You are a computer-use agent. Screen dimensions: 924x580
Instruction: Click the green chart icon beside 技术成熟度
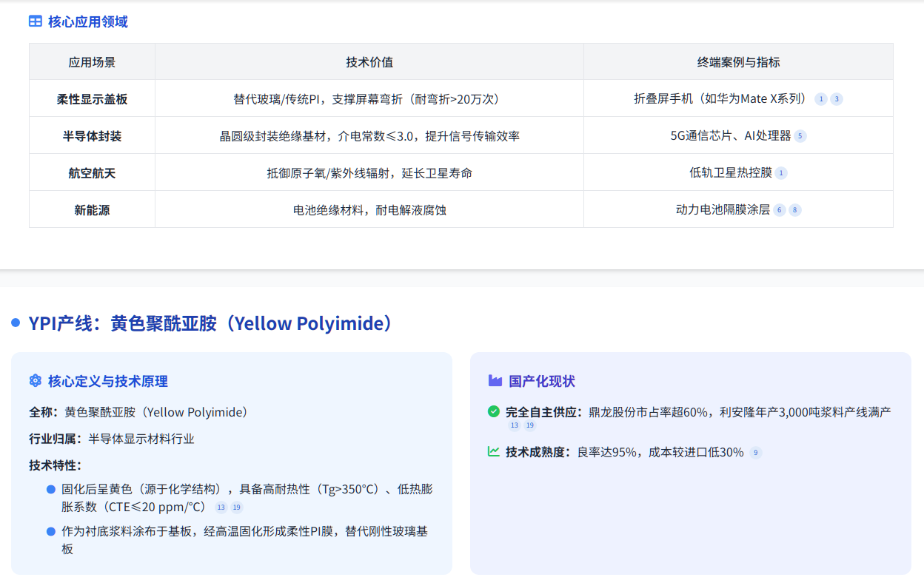coord(494,451)
